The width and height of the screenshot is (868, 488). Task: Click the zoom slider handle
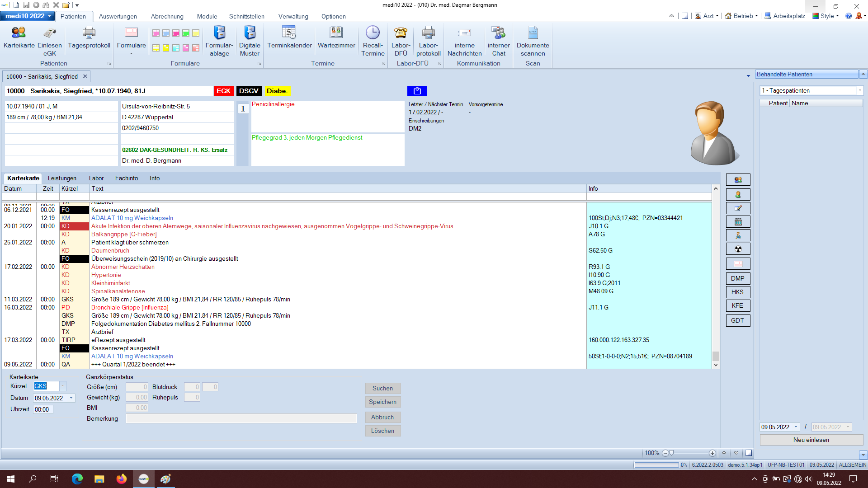point(672,453)
